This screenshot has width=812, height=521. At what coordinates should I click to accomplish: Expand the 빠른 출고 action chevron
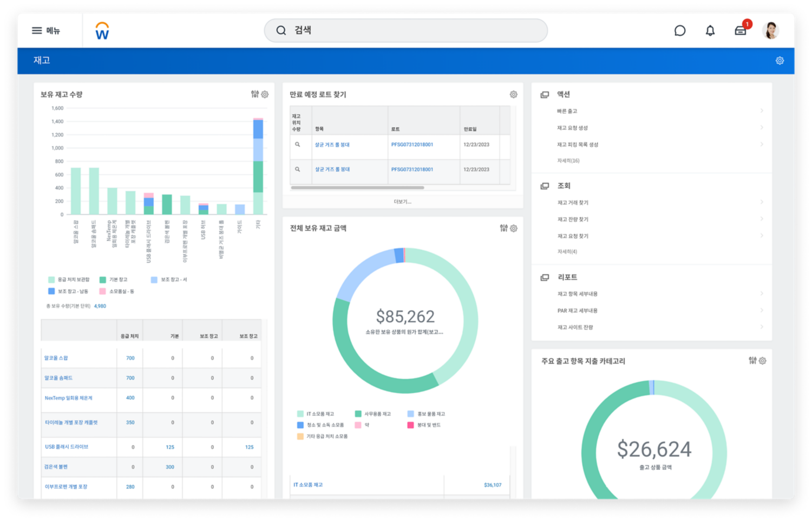(762, 110)
